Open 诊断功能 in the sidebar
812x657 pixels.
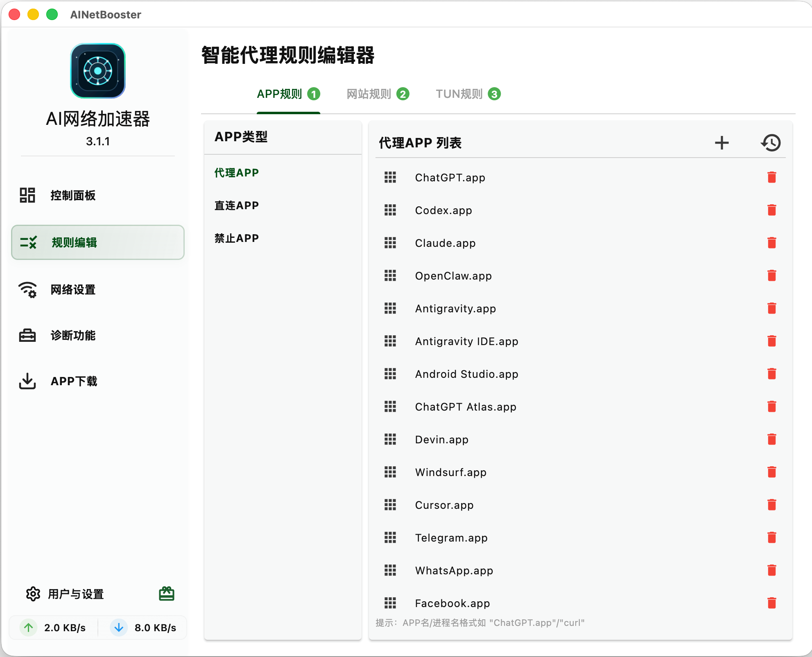click(97, 335)
